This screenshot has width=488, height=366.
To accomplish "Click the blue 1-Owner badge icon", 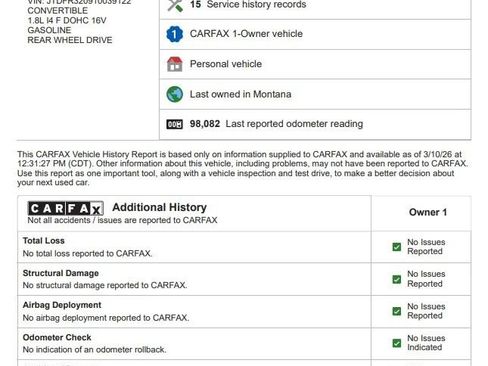I will click(x=175, y=34).
